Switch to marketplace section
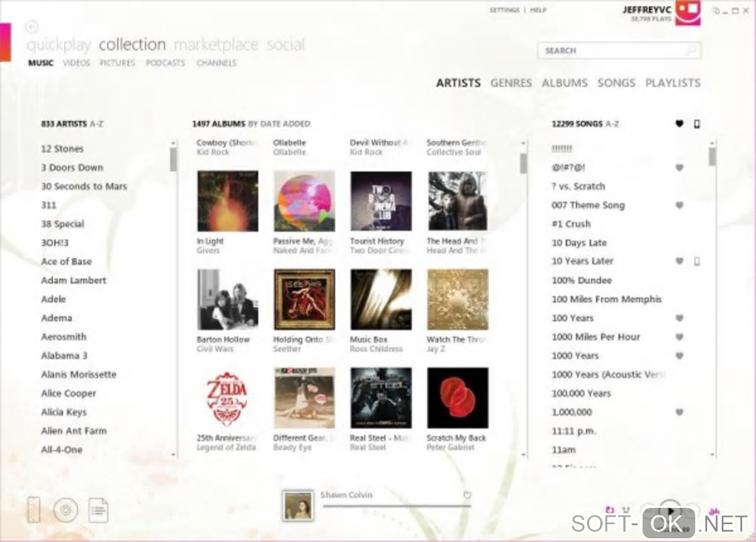 216,44
